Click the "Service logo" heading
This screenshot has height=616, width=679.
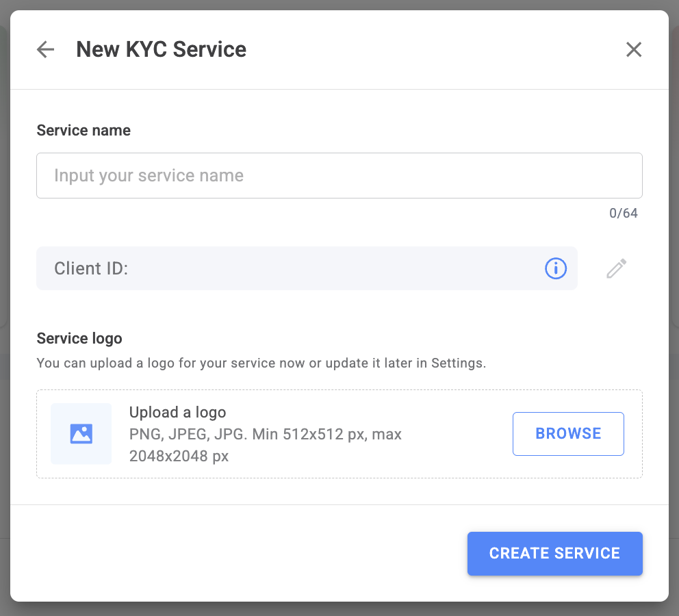point(79,338)
